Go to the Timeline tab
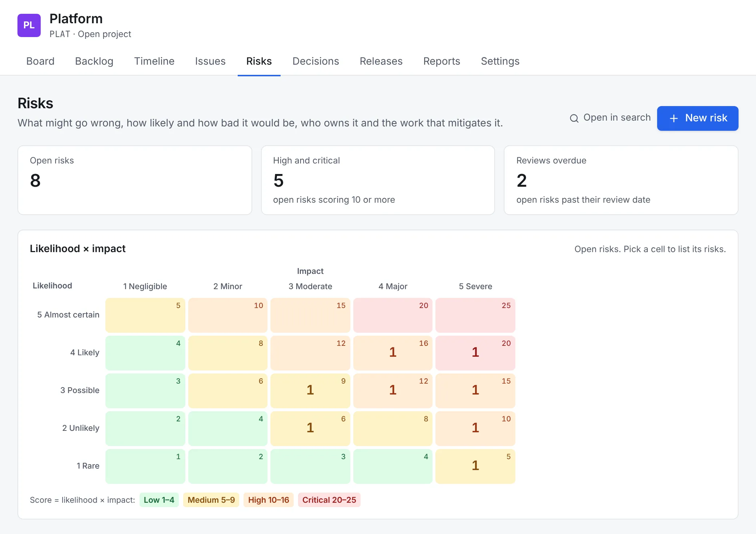The height and width of the screenshot is (534, 756). coord(154,61)
